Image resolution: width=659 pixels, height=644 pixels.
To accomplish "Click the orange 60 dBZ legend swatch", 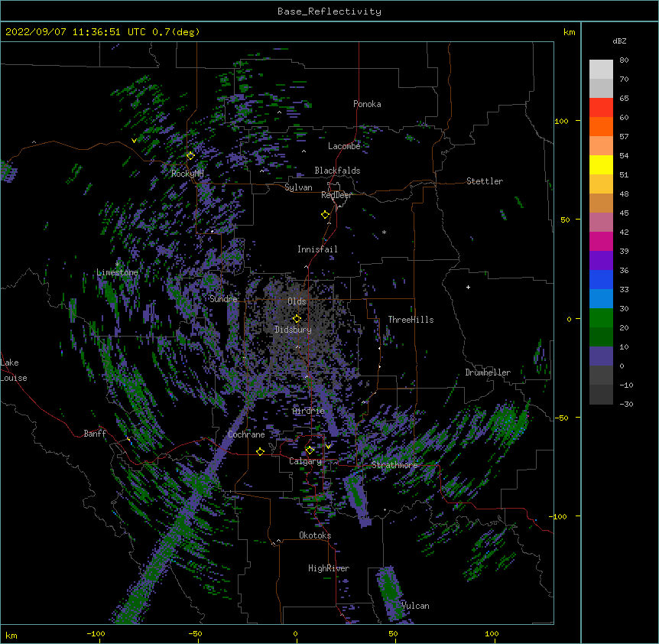I will click(601, 126).
